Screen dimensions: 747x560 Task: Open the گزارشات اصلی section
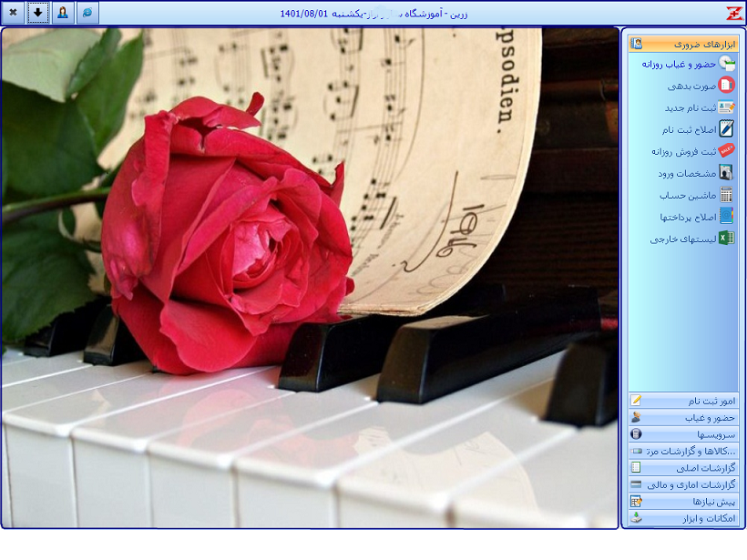click(x=683, y=468)
